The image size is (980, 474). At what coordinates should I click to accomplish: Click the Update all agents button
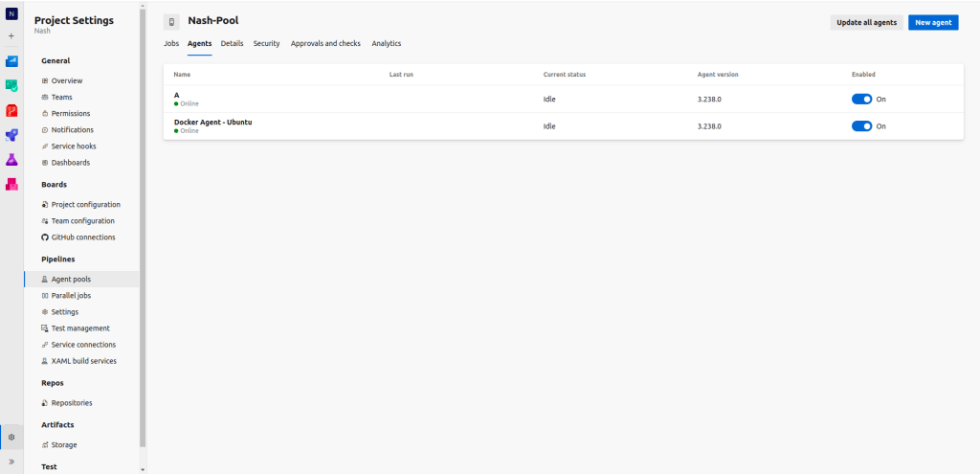click(866, 22)
